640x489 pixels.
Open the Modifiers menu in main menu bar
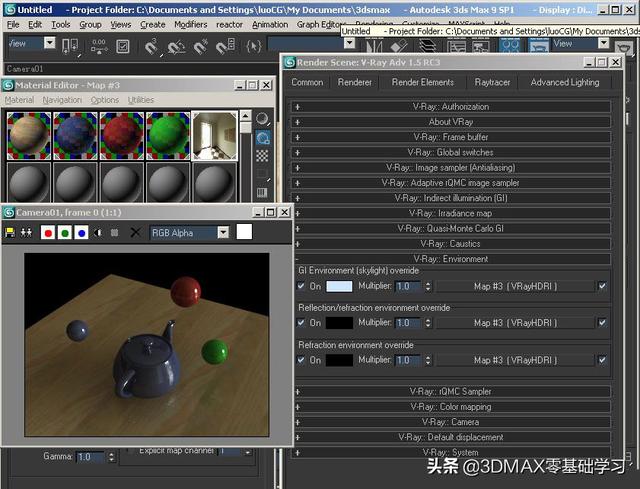(x=191, y=25)
